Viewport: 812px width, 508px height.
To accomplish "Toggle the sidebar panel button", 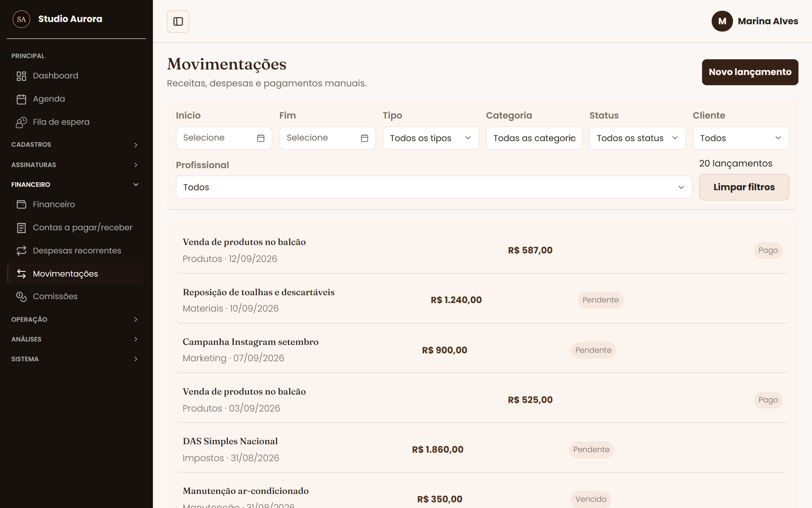I will (178, 21).
